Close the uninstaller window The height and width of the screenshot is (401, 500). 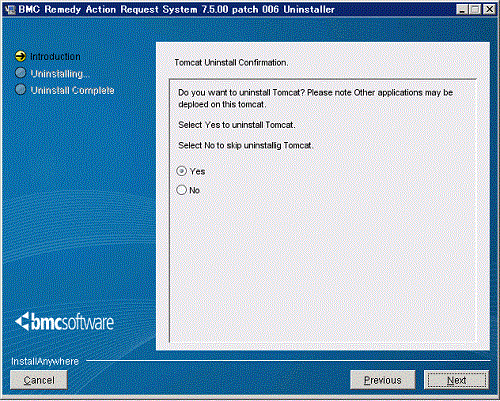[x=489, y=9]
